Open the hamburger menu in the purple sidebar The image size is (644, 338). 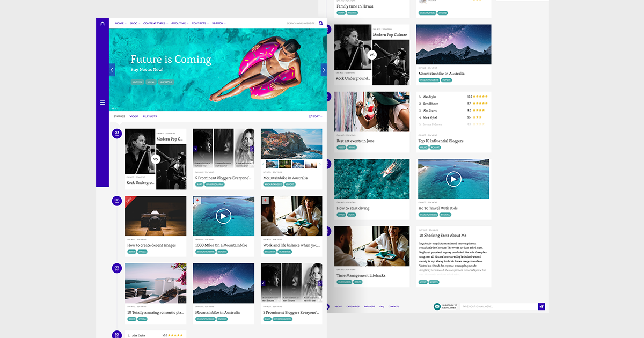103,102
